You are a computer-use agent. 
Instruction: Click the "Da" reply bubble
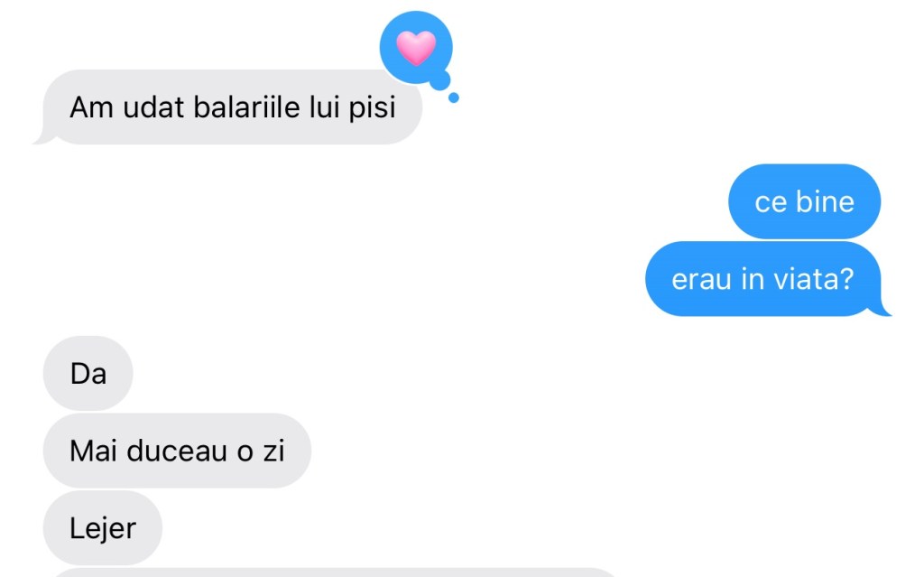point(88,374)
